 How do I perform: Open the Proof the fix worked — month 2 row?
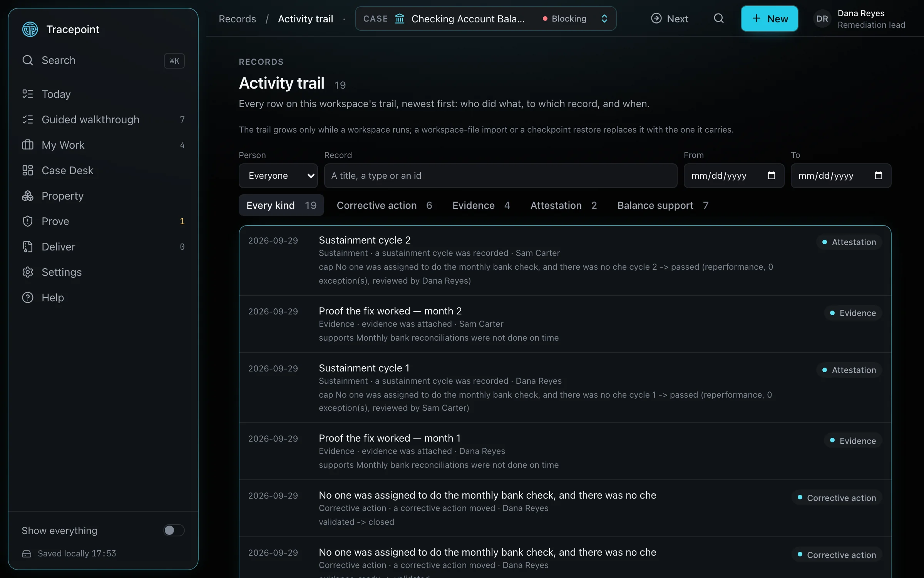pyautogui.click(x=565, y=324)
